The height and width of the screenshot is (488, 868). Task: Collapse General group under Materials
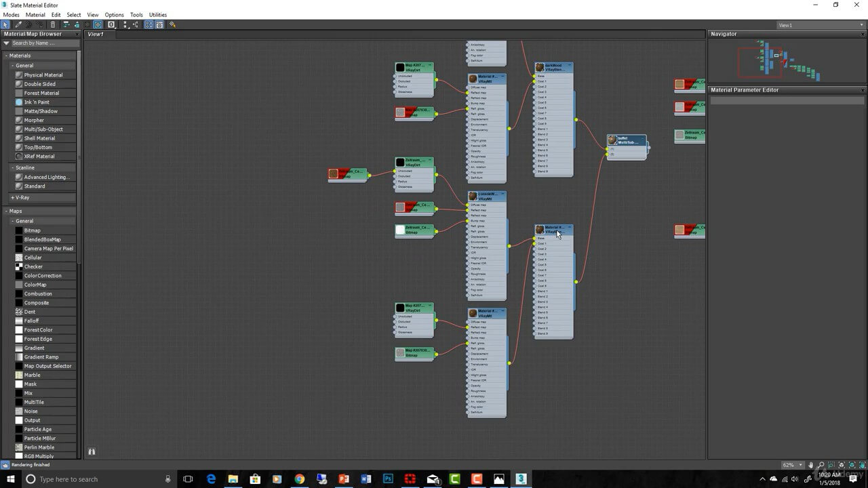12,66
